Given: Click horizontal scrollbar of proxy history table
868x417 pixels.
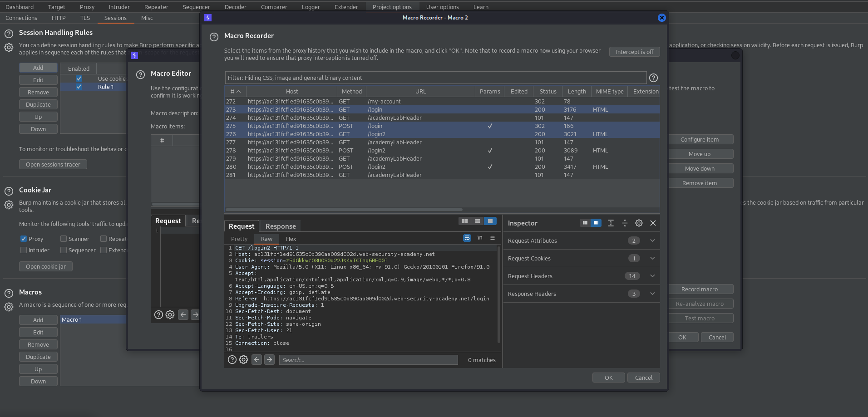Looking at the screenshot, I should click(344, 210).
